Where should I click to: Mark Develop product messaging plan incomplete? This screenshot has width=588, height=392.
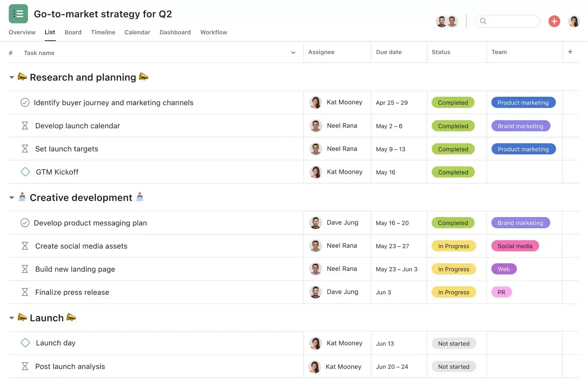(x=25, y=223)
